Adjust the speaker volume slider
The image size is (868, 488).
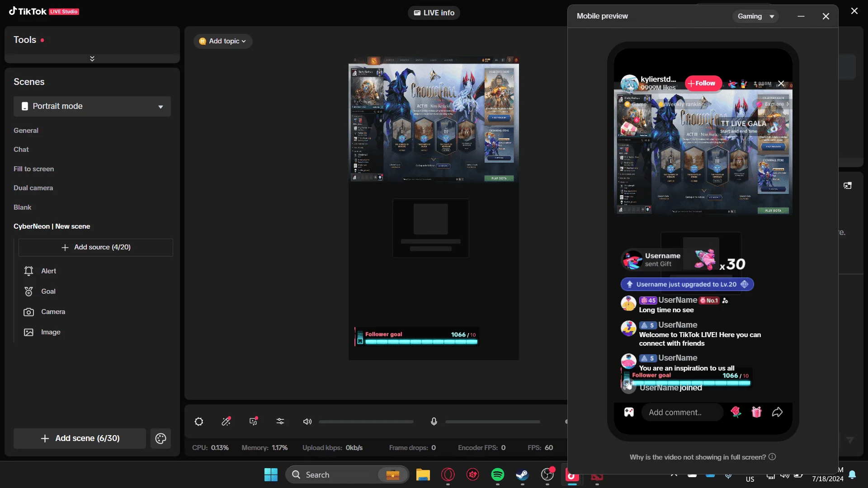[x=366, y=422]
